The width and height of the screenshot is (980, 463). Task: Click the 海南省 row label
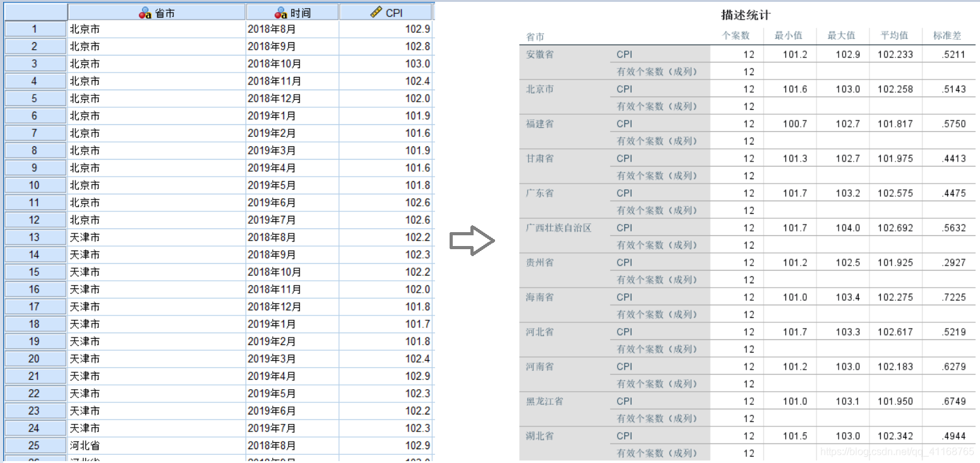(540, 297)
